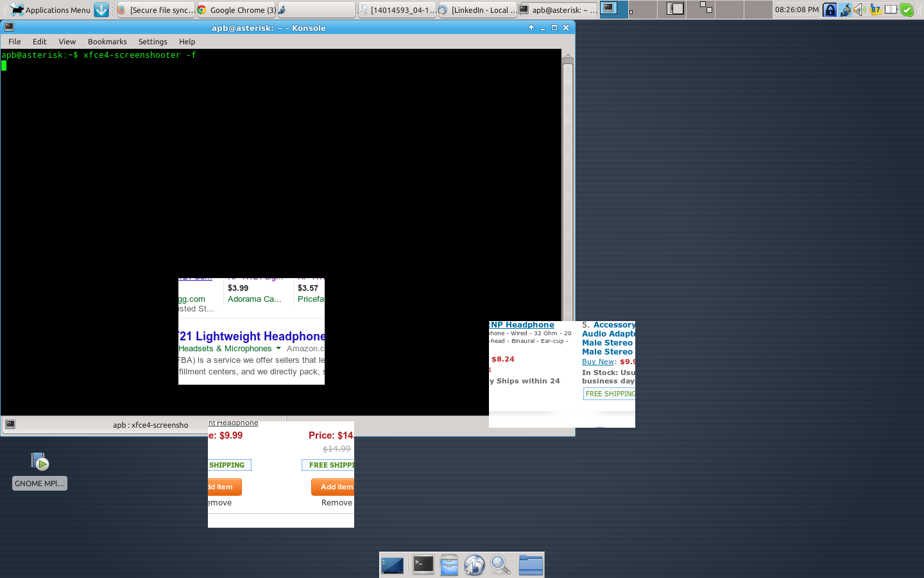Click the show desktop icon in dock
924x578 pixels.
click(x=392, y=565)
